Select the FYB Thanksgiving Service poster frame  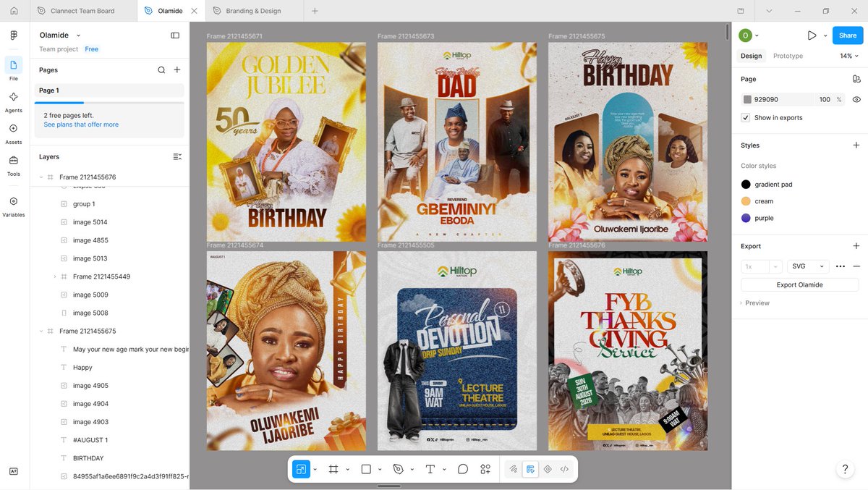pos(628,350)
